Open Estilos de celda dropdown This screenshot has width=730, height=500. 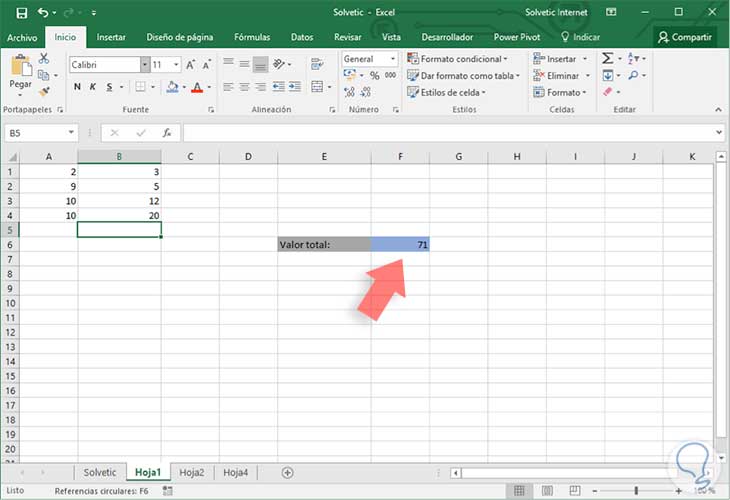point(446,92)
